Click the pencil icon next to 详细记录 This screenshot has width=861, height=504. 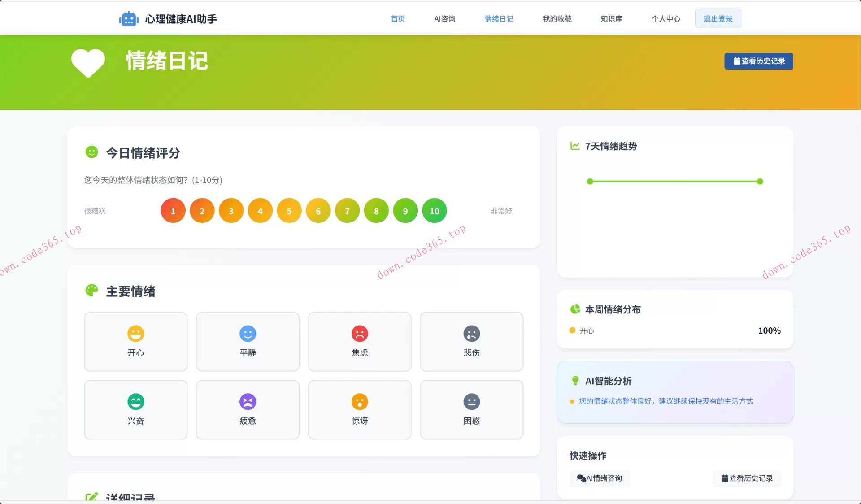coord(92,497)
